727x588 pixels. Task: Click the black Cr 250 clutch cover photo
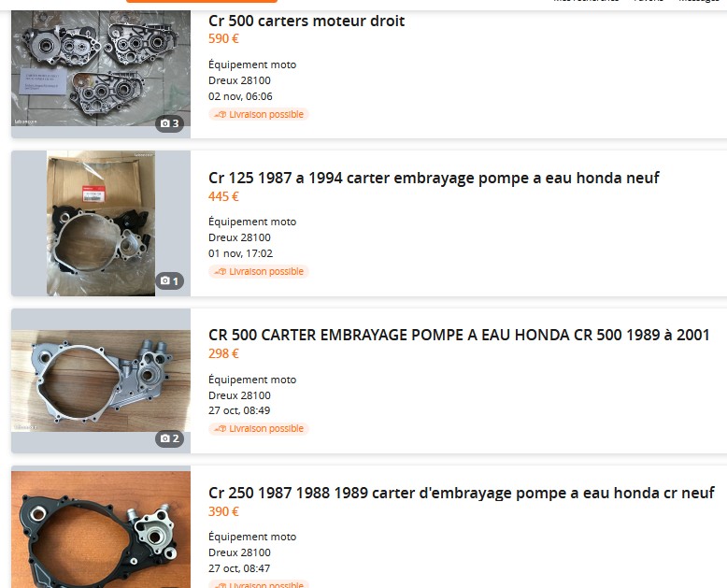(x=101, y=529)
